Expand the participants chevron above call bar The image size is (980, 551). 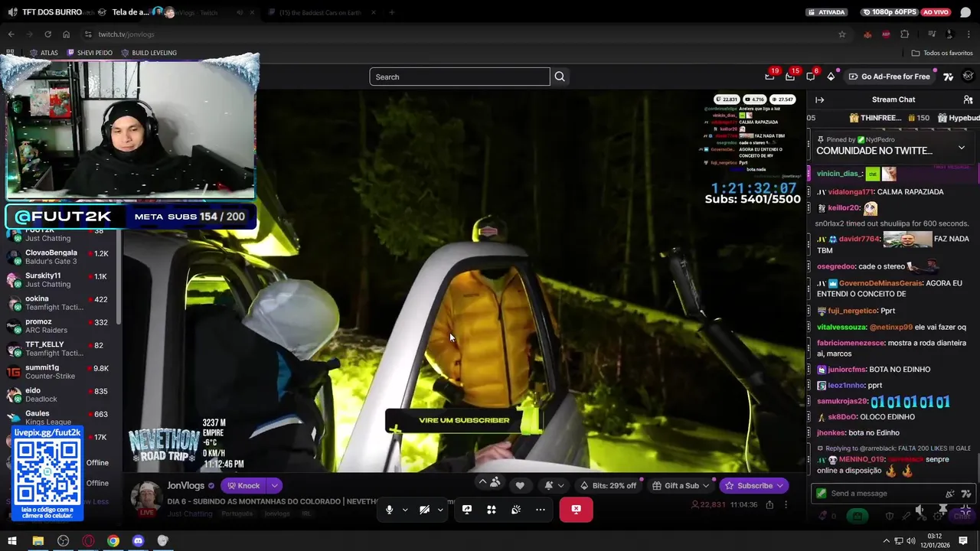482,481
